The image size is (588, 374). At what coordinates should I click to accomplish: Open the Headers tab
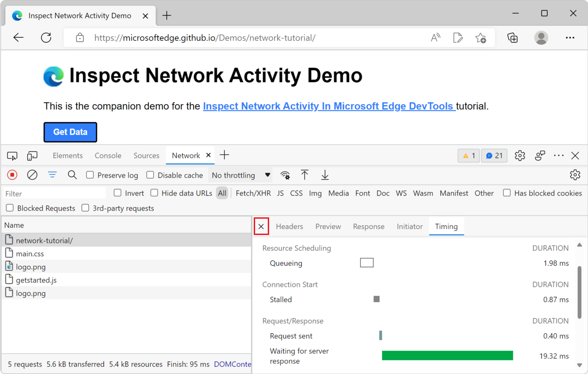pos(289,226)
